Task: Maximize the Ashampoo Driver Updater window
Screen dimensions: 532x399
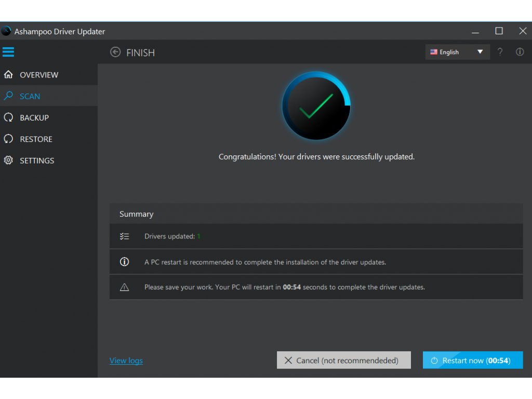Action: [x=499, y=31]
